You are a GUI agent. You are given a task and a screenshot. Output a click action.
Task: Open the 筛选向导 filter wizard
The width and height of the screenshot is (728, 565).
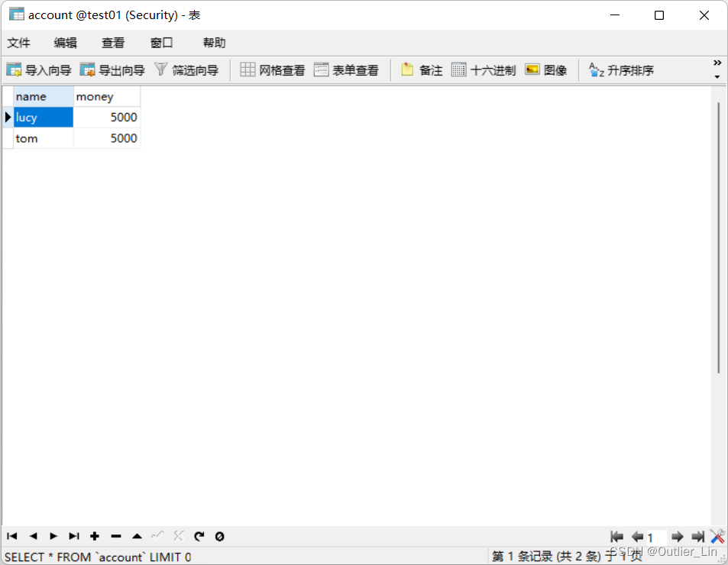[x=186, y=70]
